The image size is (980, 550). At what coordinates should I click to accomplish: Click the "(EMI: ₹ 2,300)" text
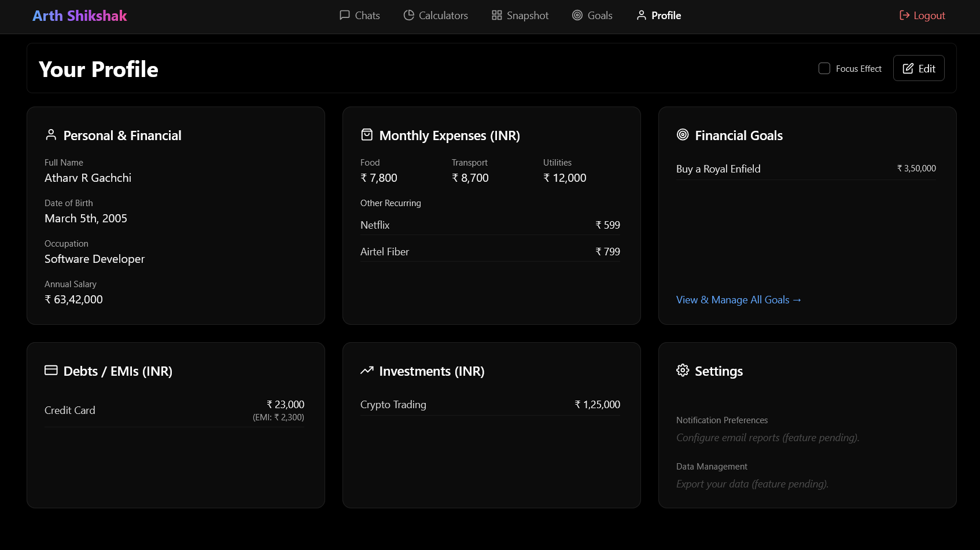pyautogui.click(x=278, y=417)
